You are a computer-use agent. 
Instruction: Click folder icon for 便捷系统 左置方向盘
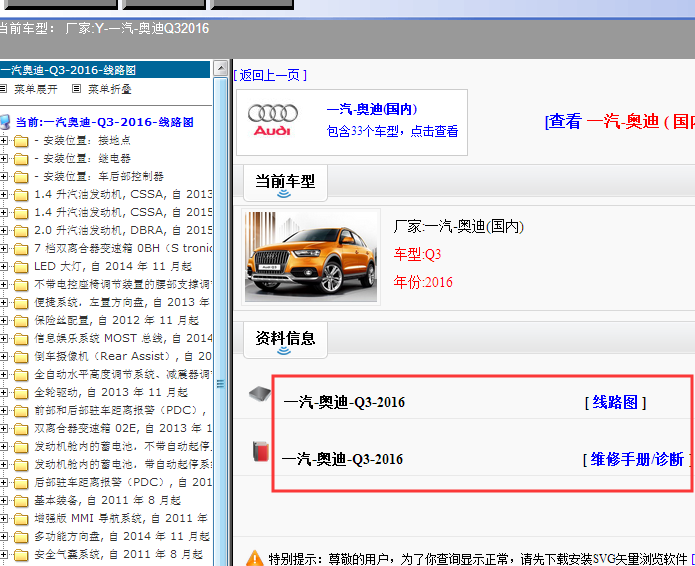click(21, 303)
